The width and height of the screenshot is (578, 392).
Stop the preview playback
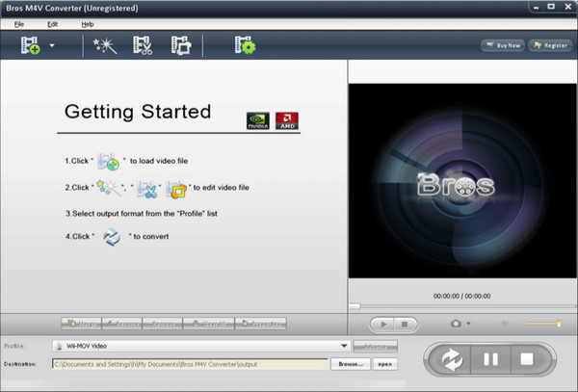406,325
